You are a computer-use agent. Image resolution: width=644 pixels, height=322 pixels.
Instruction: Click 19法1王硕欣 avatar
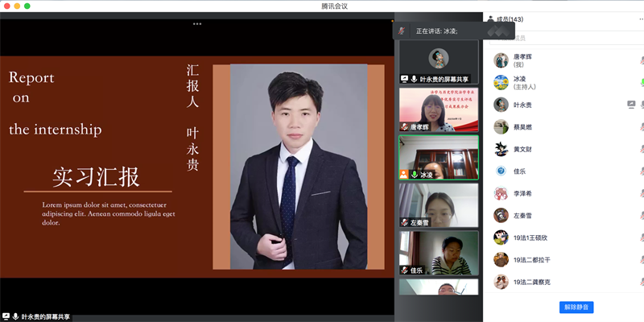(x=501, y=237)
